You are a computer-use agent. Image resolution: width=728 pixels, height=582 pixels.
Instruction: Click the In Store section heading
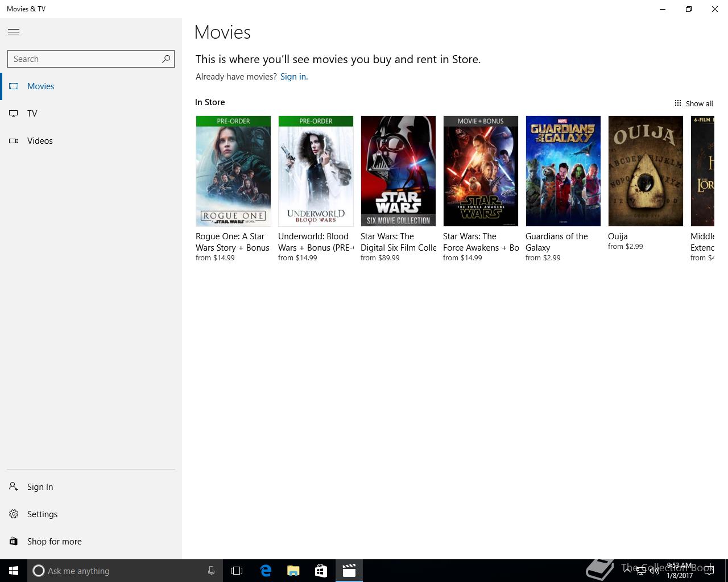(x=210, y=102)
